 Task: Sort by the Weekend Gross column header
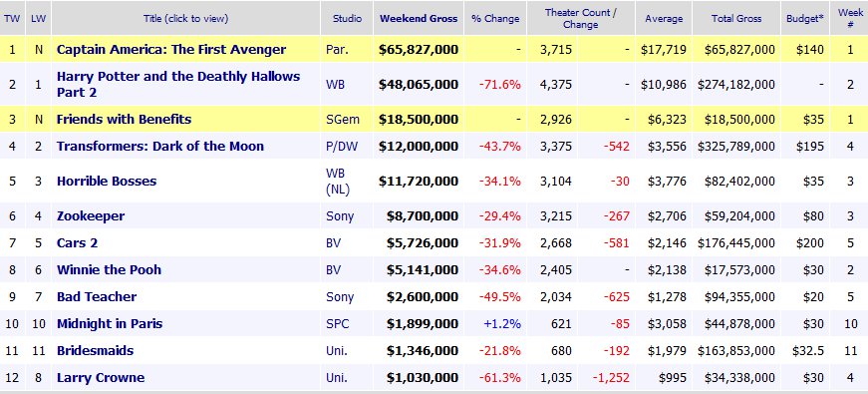point(419,18)
